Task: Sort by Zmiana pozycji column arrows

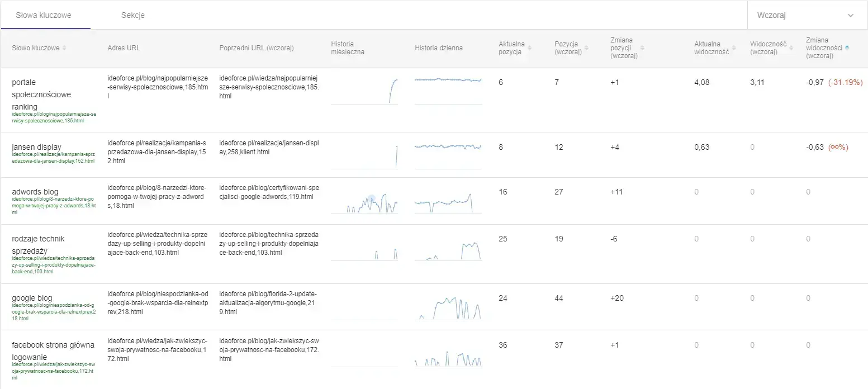Action: tap(642, 48)
